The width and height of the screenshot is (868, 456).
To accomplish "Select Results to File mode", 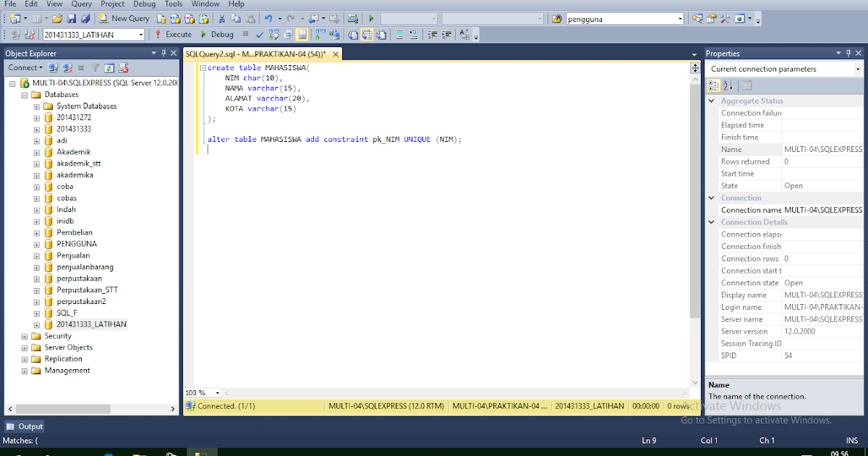I will [380, 34].
